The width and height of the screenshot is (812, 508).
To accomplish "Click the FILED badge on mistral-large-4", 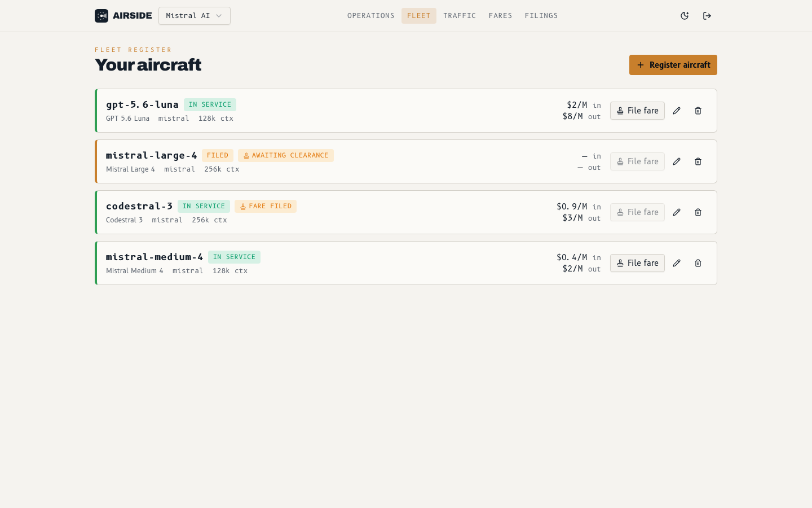I will pyautogui.click(x=218, y=155).
